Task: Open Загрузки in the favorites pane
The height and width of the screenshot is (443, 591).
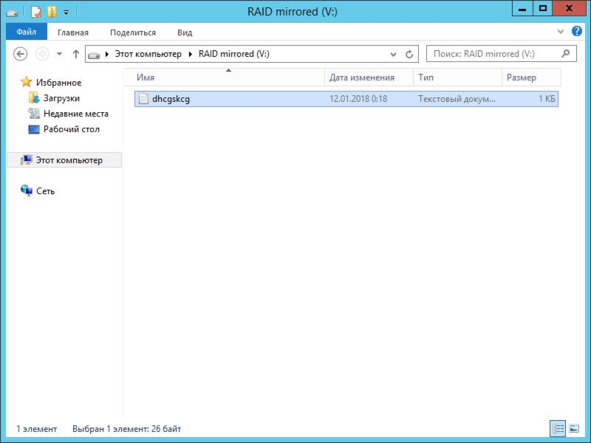Action: click(x=61, y=98)
